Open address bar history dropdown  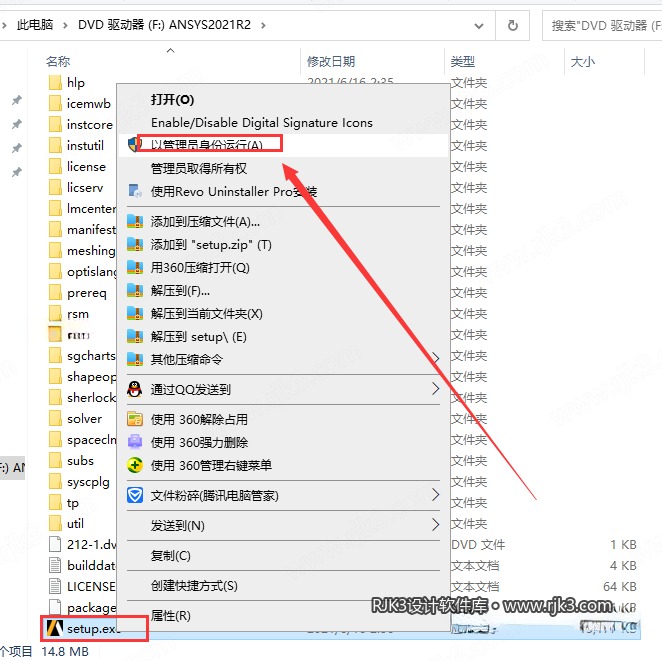tap(479, 26)
